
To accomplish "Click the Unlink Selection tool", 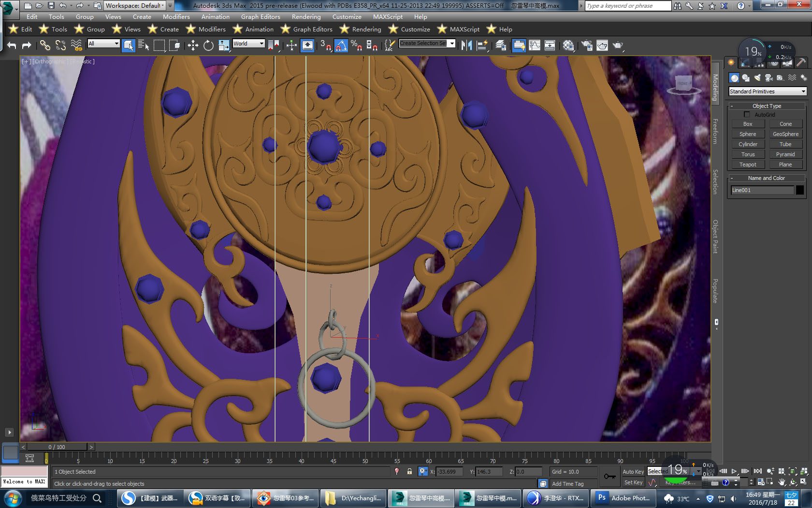I will (60, 45).
